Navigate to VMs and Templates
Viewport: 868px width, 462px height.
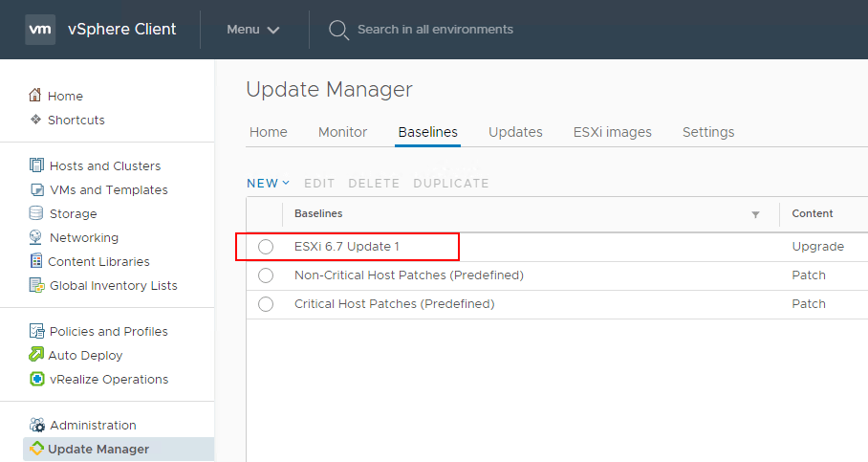click(109, 189)
